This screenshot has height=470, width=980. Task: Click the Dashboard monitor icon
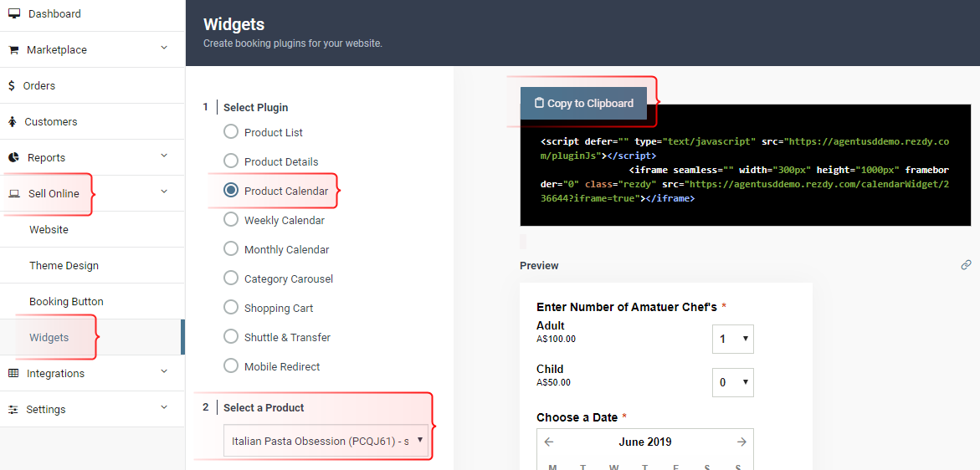[13, 13]
